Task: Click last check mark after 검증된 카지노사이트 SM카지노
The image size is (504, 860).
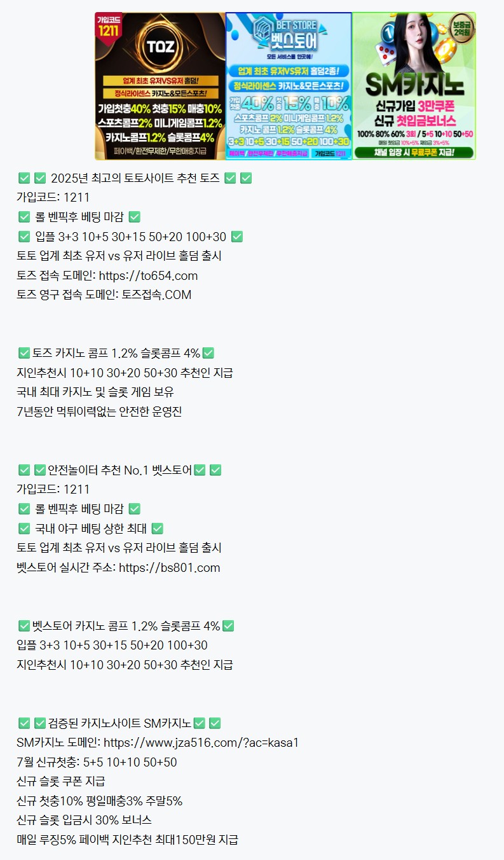Action: (215, 723)
